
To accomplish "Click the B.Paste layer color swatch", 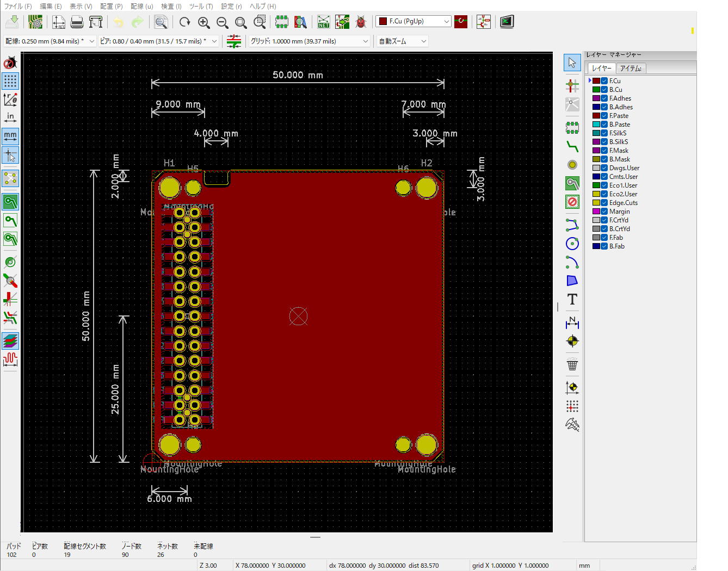I will point(596,125).
